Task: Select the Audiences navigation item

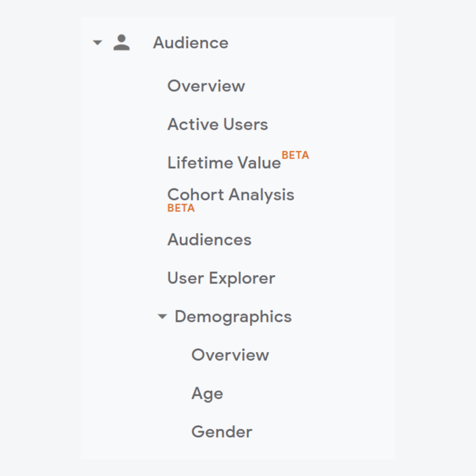Action: point(209,239)
